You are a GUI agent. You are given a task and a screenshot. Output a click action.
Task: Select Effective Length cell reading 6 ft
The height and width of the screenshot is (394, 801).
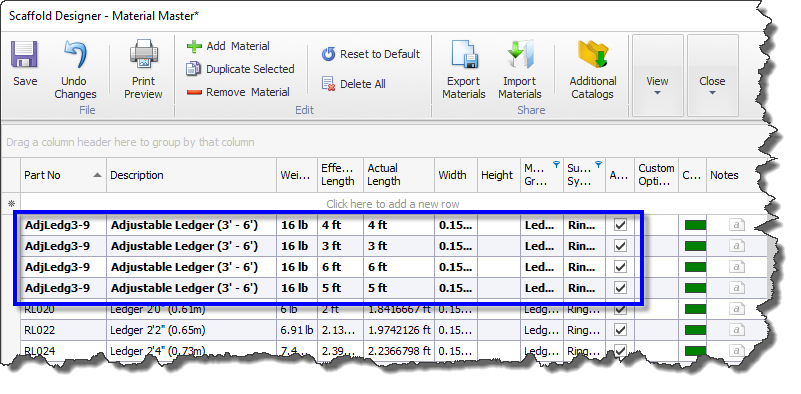(340, 267)
